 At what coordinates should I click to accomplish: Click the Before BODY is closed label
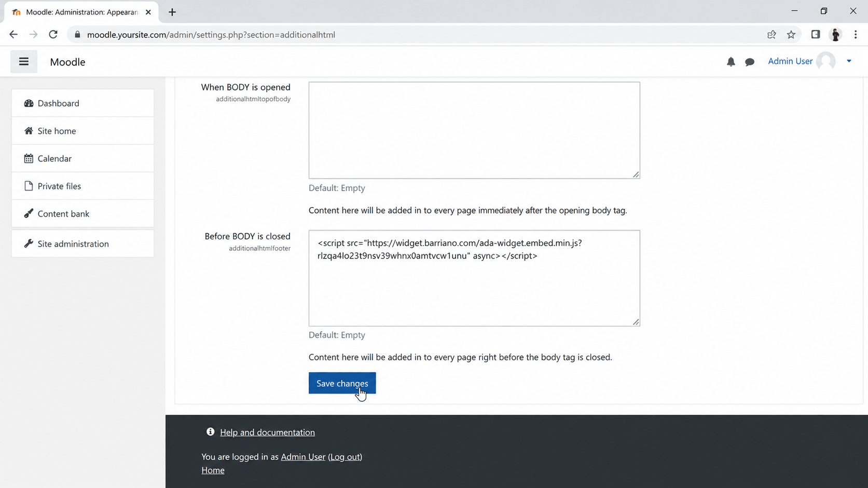point(247,236)
